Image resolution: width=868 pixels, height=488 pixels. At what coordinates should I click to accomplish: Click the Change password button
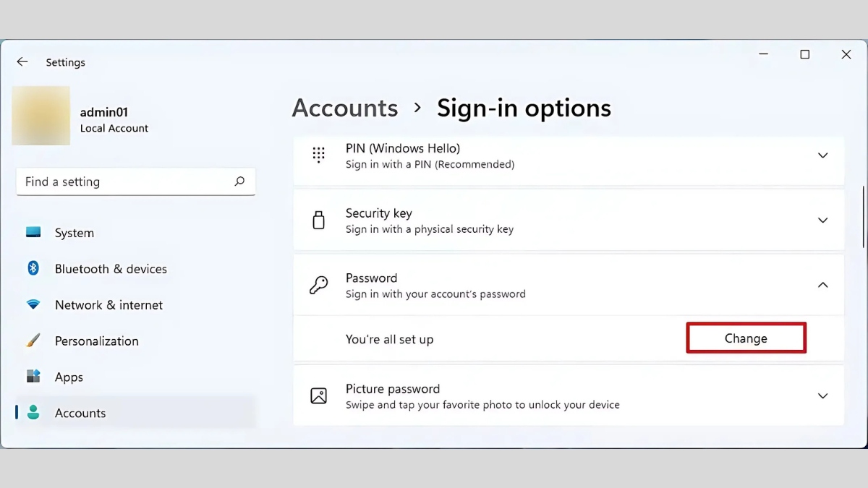pyautogui.click(x=746, y=338)
